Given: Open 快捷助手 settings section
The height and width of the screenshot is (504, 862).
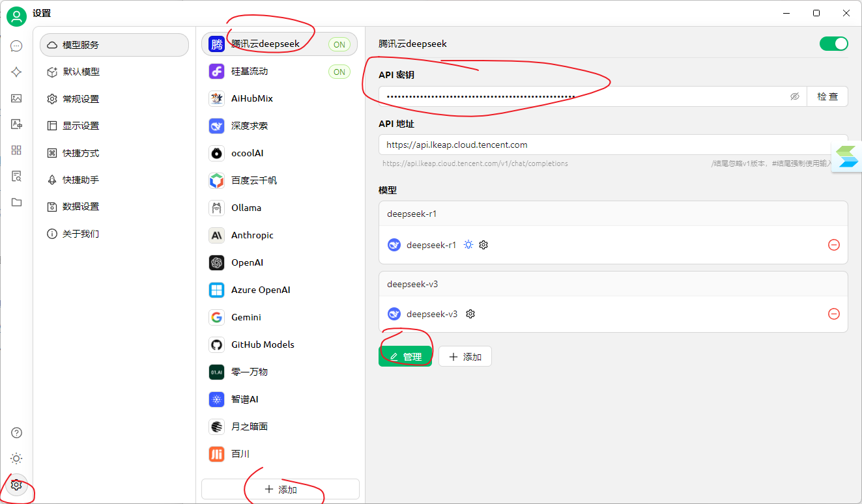Looking at the screenshot, I should (x=115, y=180).
